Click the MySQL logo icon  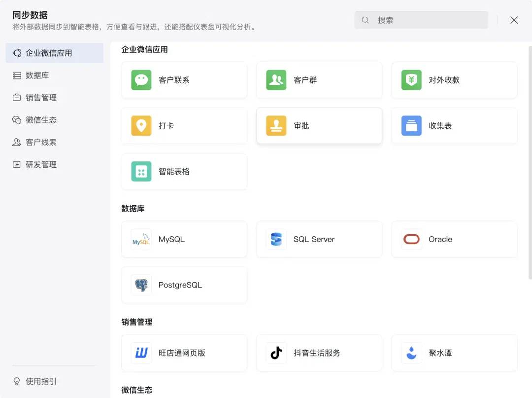(141, 239)
